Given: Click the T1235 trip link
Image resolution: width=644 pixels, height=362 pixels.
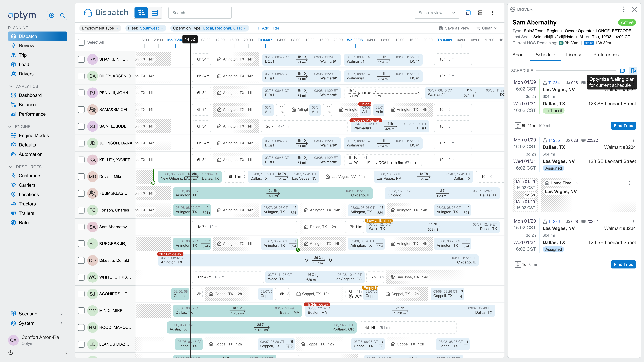Looking at the screenshot, I should click(x=554, y=140).
